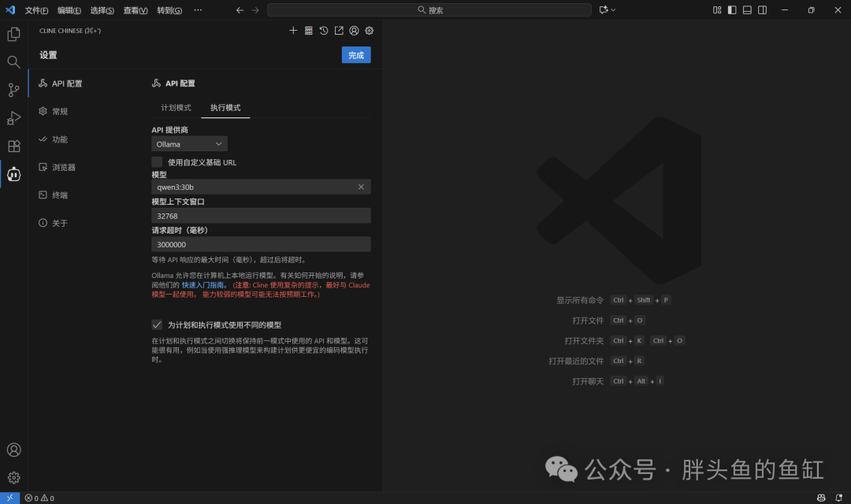This screenshot has height=504, width=851.
Task: Click the context window field showing 32768
Action: point(261,215)
